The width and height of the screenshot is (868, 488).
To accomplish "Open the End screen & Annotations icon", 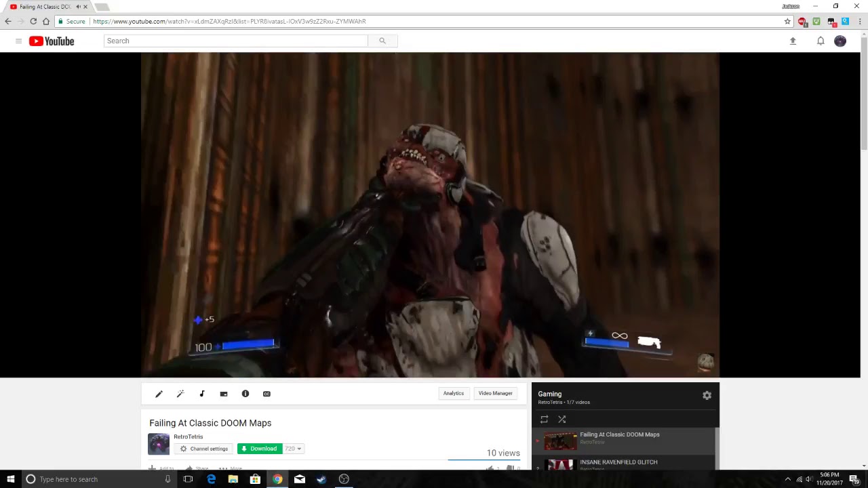I will [224, 394].
